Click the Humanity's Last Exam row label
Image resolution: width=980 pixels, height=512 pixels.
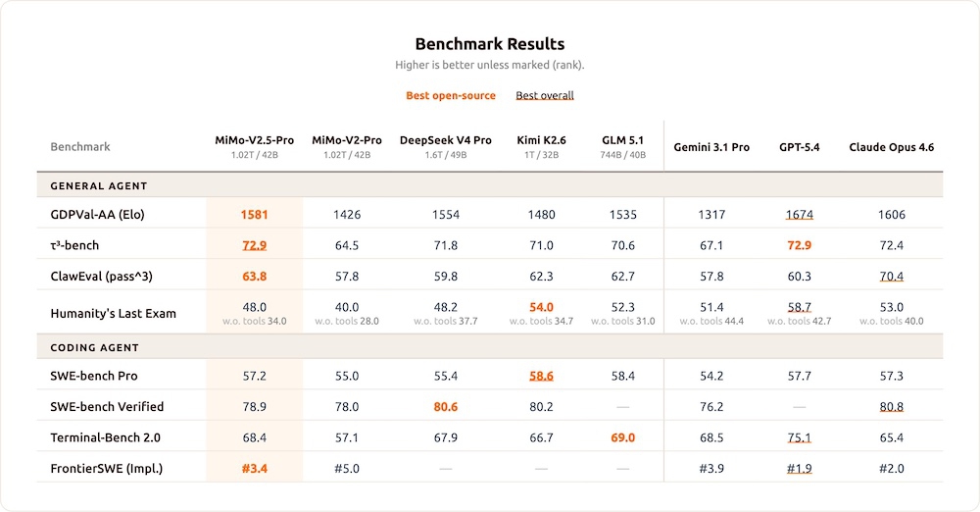click(114, 314)
